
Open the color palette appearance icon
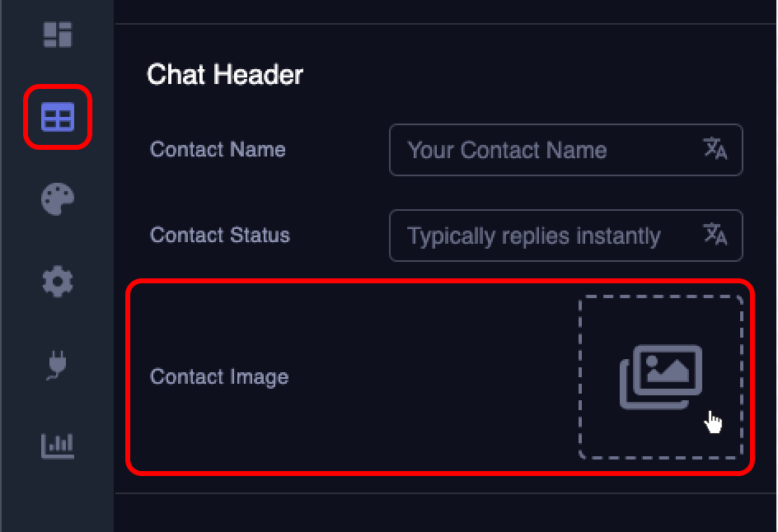58,199
